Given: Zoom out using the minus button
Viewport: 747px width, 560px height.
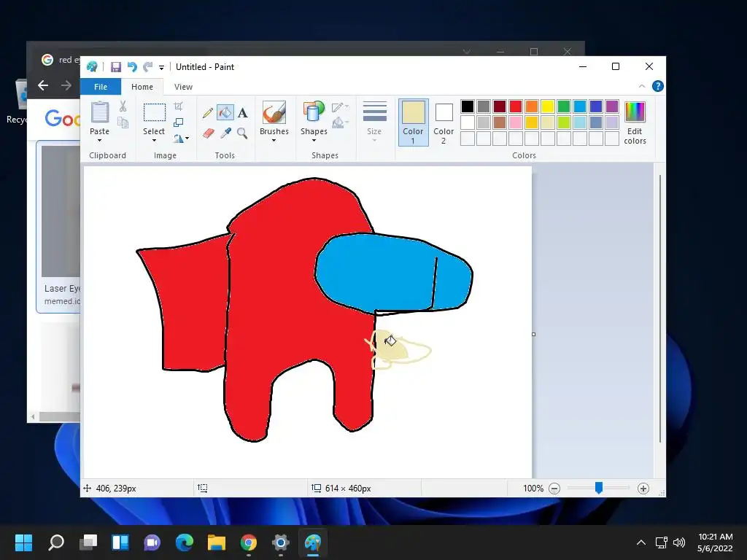Looking at the screenshot, I should pos(554,488).
